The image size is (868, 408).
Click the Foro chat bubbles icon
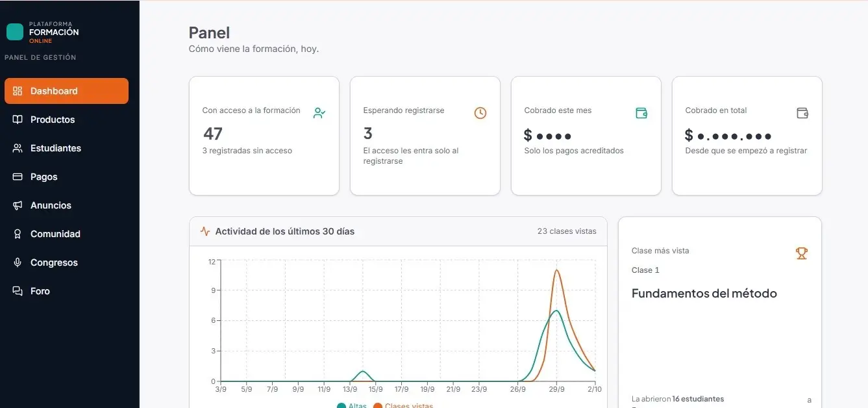18,291
